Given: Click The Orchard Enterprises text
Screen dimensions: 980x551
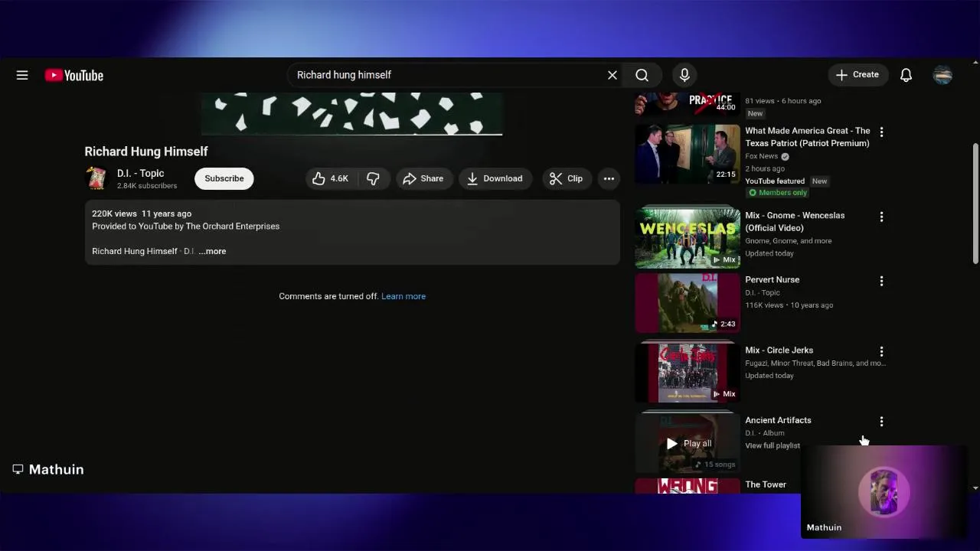Looking at the screenshot, I should tap(233, 227).
